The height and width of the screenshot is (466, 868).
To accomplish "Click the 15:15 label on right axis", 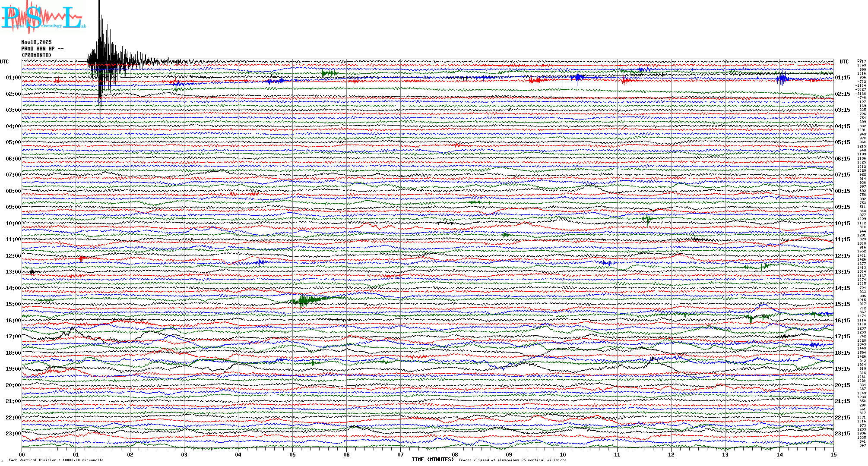I will pyautogui.click(x=842, y=304).
